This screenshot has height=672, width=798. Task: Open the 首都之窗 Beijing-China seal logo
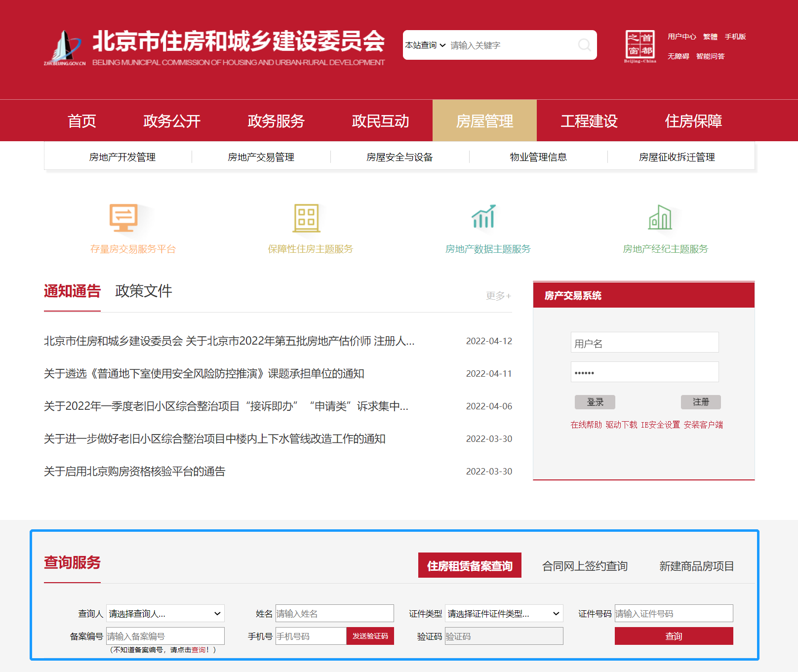click(640, 46)
